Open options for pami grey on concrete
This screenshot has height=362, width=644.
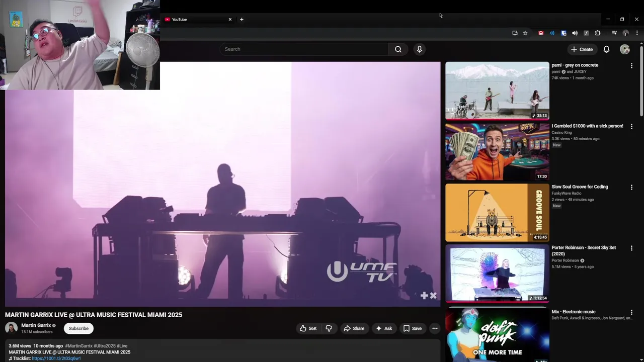(x=631, y=65)
